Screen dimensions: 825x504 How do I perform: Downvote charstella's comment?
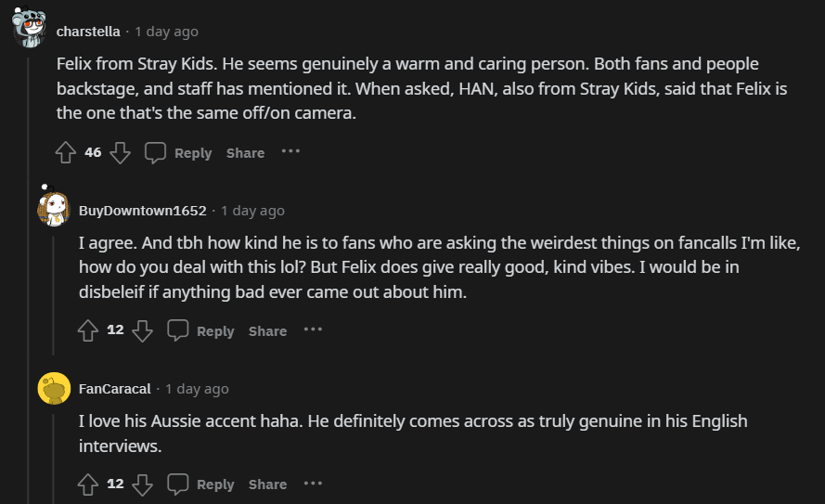[121, 152]
